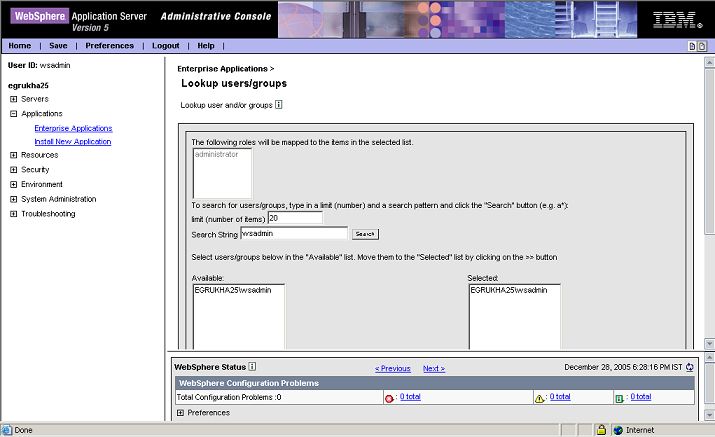Click the WebSphere logo in the banner
715x437 pixels.
[x=40, y=16]
